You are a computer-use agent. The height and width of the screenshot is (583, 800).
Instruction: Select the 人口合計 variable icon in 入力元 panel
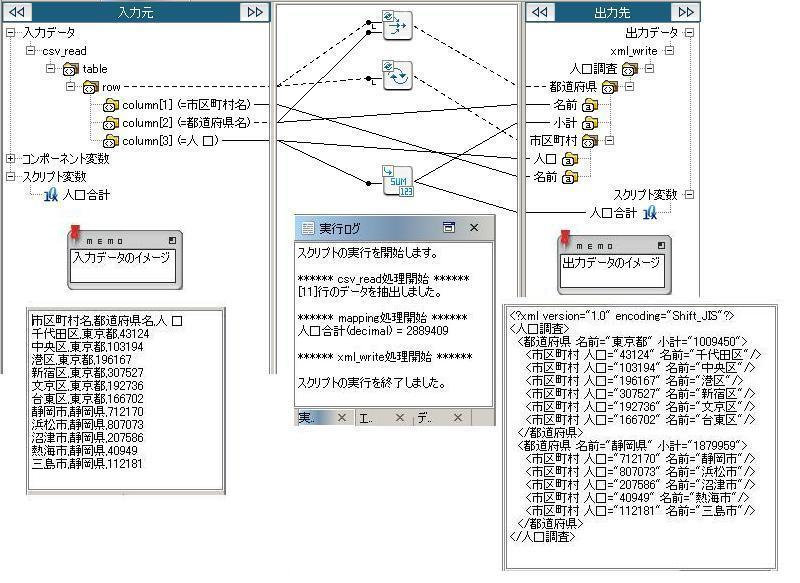[51, 195]
